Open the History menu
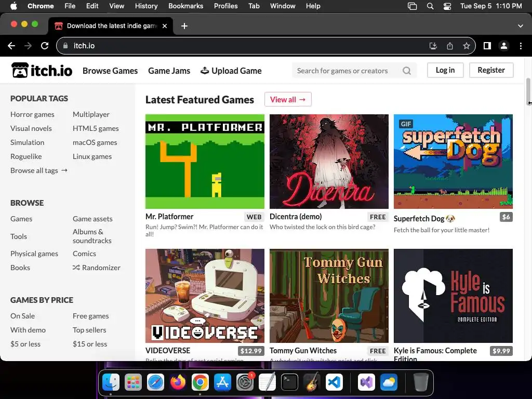Viewport: 532px width, 399px height. 146,6
